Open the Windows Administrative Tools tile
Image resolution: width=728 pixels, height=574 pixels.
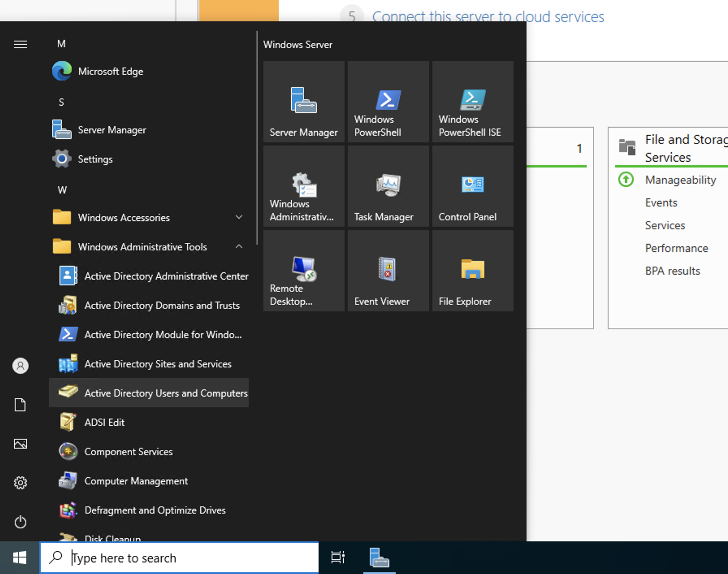(304, 186)
